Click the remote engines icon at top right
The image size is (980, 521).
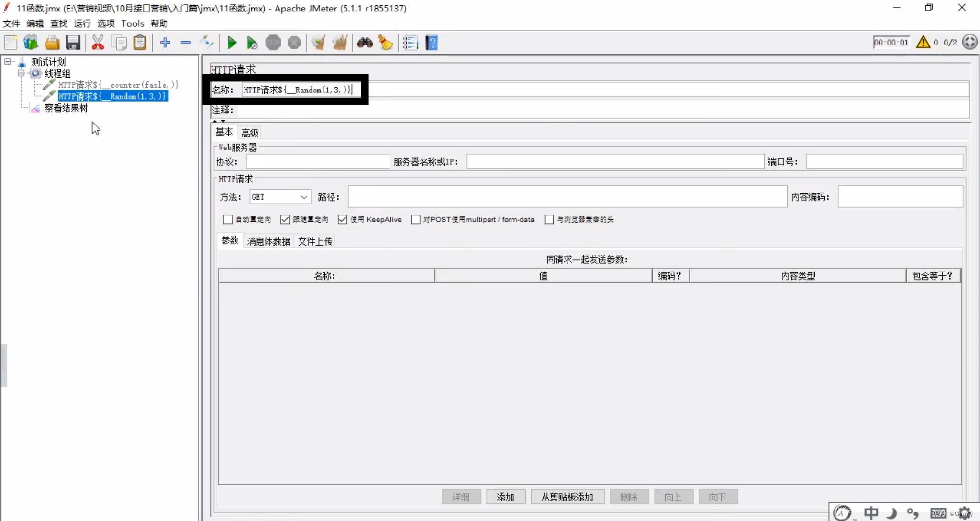970,42
